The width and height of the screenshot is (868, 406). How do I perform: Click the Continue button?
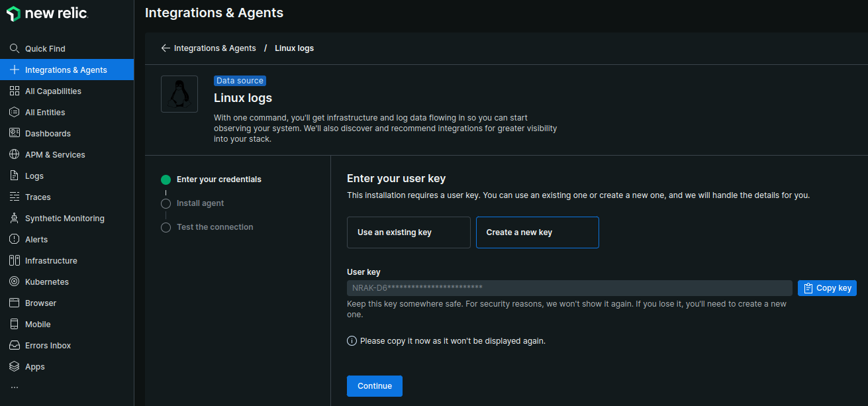point(375,386)
